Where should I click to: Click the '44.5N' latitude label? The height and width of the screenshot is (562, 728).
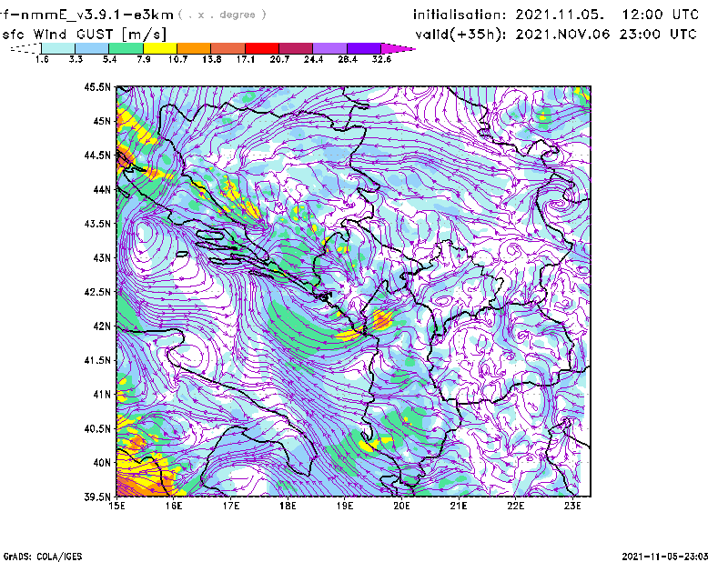(97, 155)
